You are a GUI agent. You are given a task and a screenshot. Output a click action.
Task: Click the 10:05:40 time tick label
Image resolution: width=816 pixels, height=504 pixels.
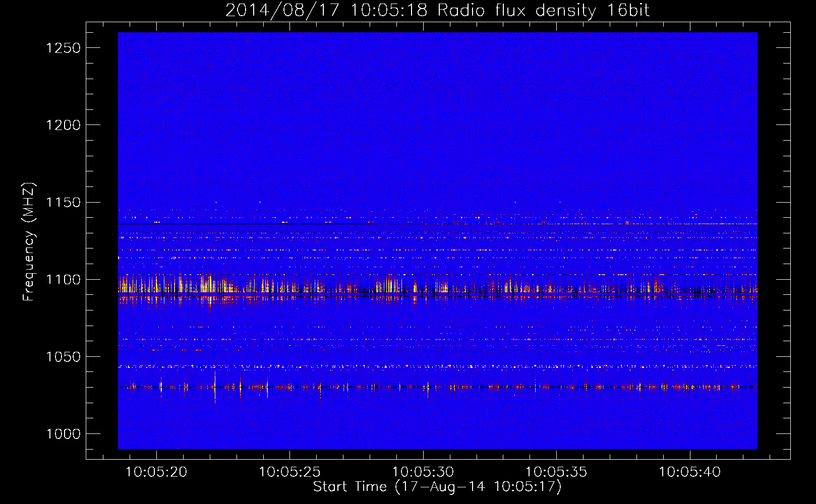click(690, 472)
